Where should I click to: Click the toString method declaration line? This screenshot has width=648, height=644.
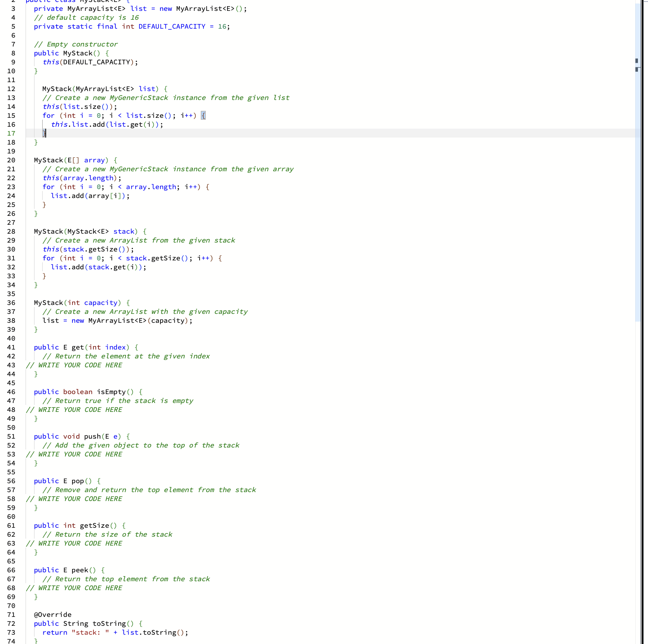pos(87,623)
